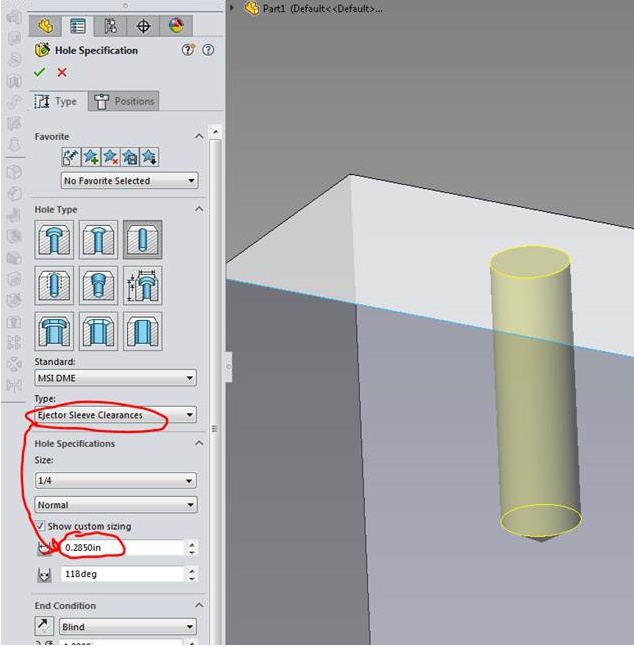The width and height of the screenshot is (634, 647).
Task: Select the Countersink hole type
Action: point(98,240)
